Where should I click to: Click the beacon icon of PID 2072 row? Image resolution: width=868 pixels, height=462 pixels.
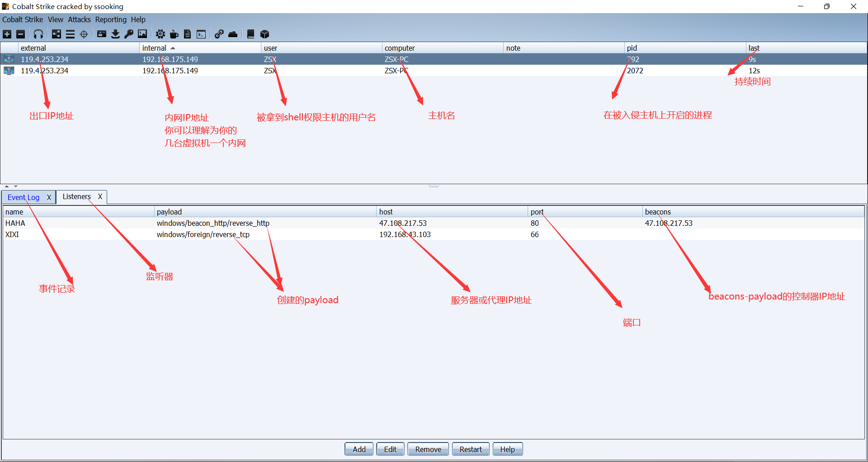(9, 71)
